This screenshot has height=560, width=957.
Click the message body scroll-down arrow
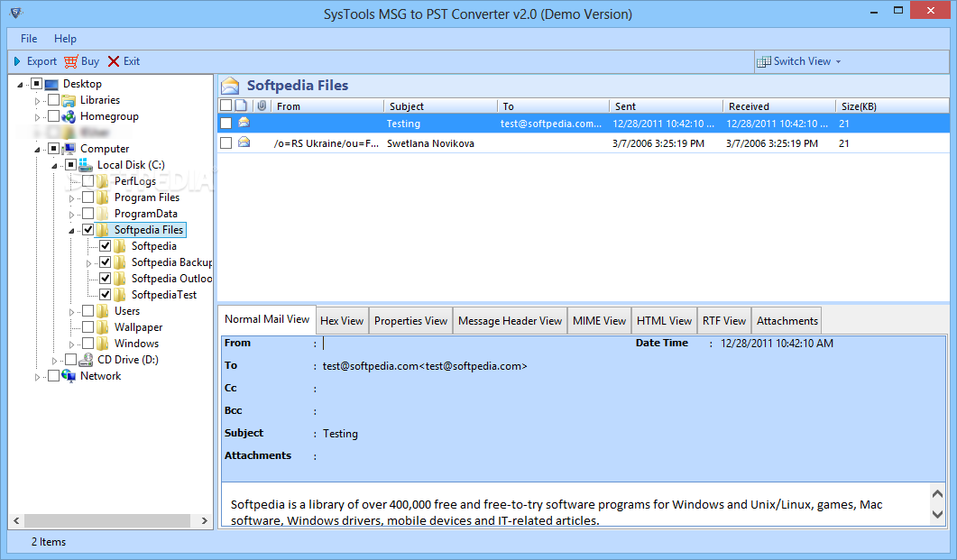(x=937, y=515)
